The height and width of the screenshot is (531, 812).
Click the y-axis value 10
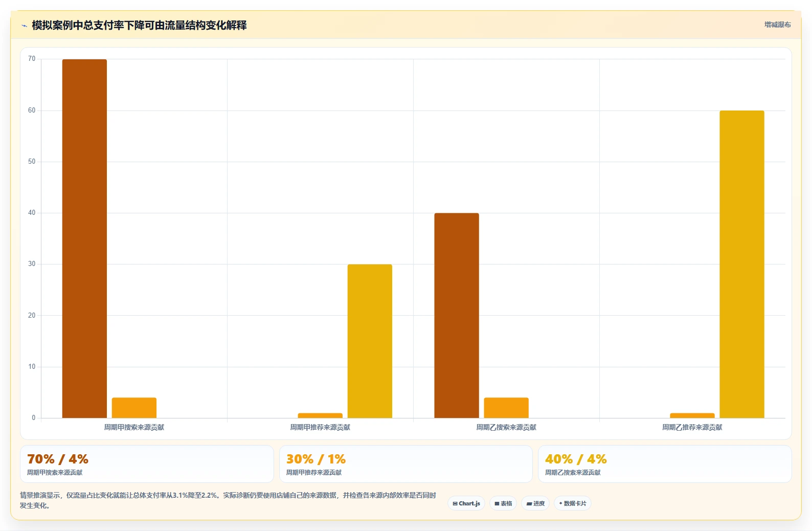[x=32, y=367]
